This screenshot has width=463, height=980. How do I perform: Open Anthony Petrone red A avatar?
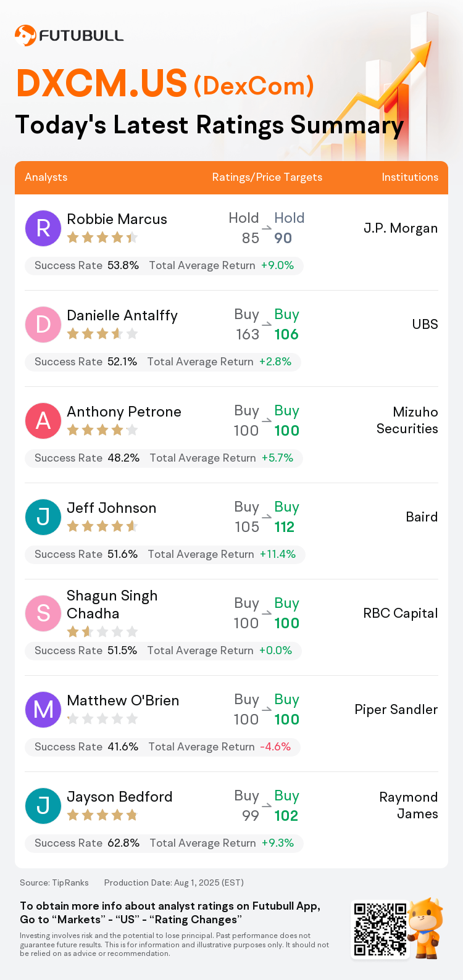(43, 421)
